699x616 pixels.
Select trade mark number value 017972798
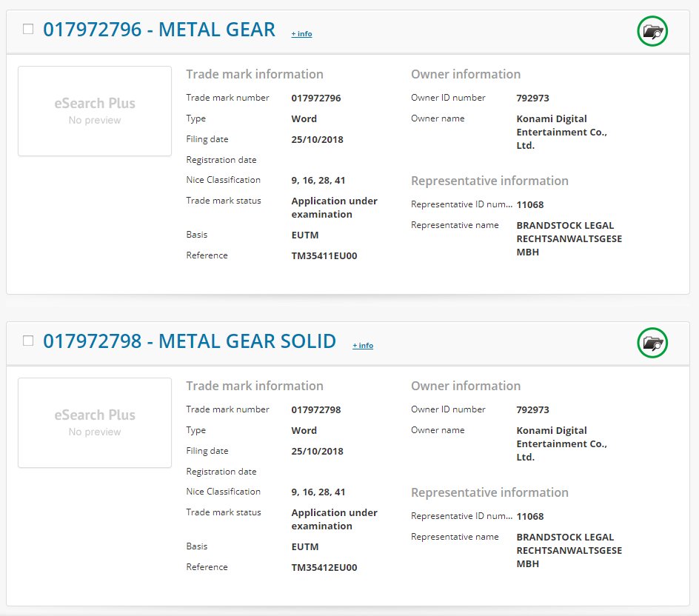pos(316,409)
